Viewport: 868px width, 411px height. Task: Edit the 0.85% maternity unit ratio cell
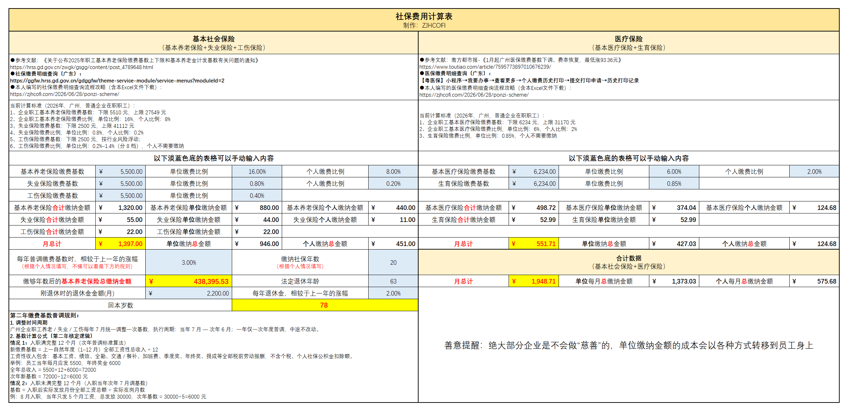pyautogui.click(x=674, y=184)
